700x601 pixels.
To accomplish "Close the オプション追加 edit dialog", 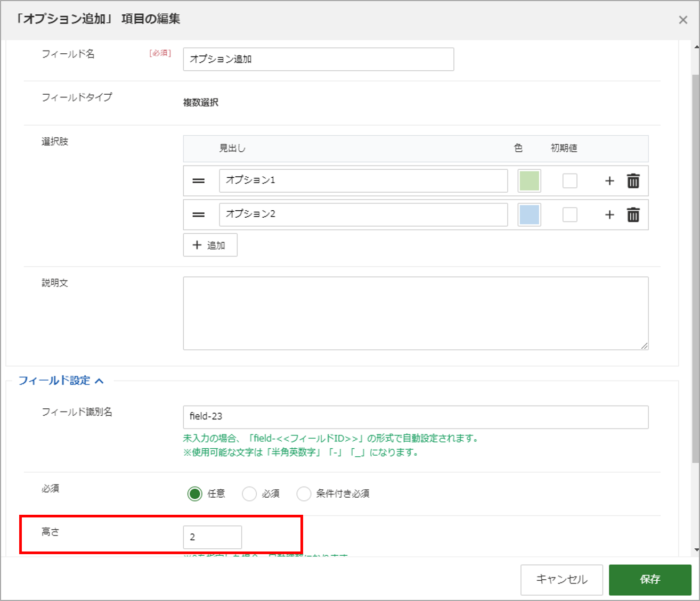I will (683, 20).
